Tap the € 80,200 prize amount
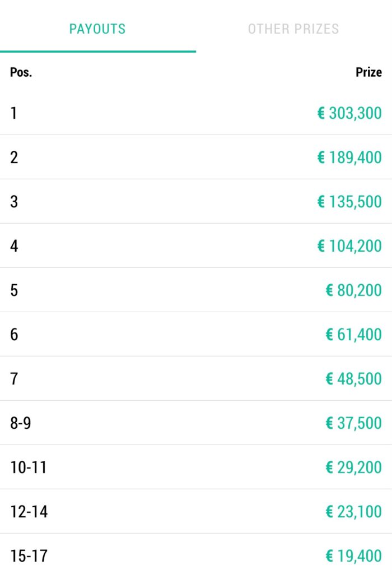This screenshot has width=392, height=574. click(353, 290)
